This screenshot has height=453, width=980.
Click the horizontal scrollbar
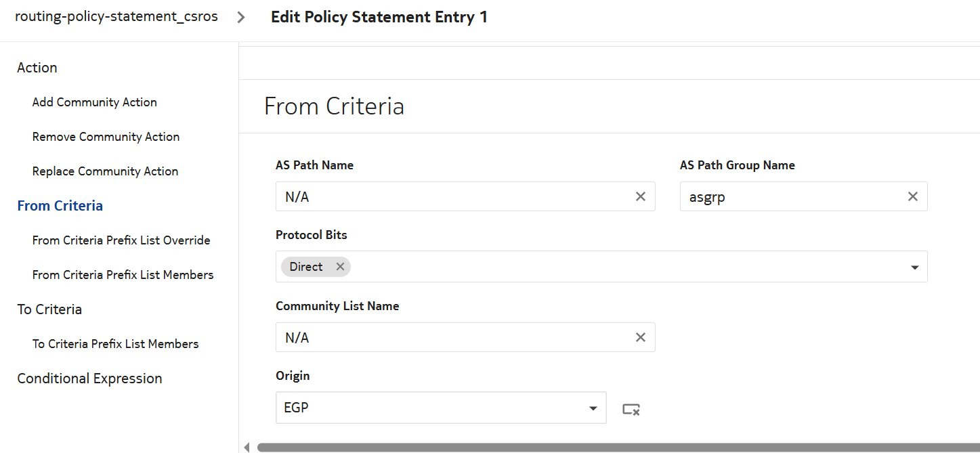click(610, 448)
